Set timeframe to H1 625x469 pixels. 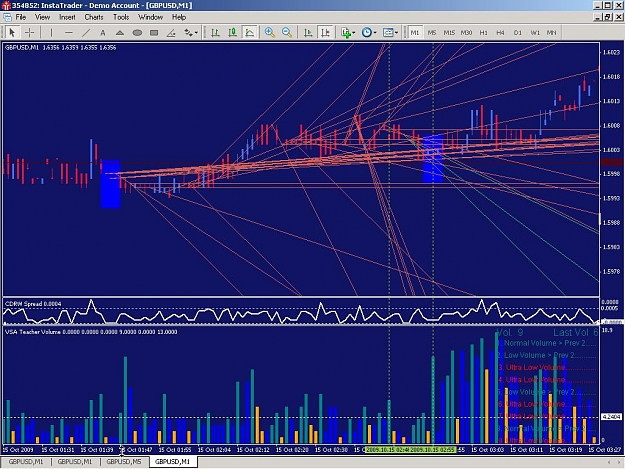tap(483, 33)
